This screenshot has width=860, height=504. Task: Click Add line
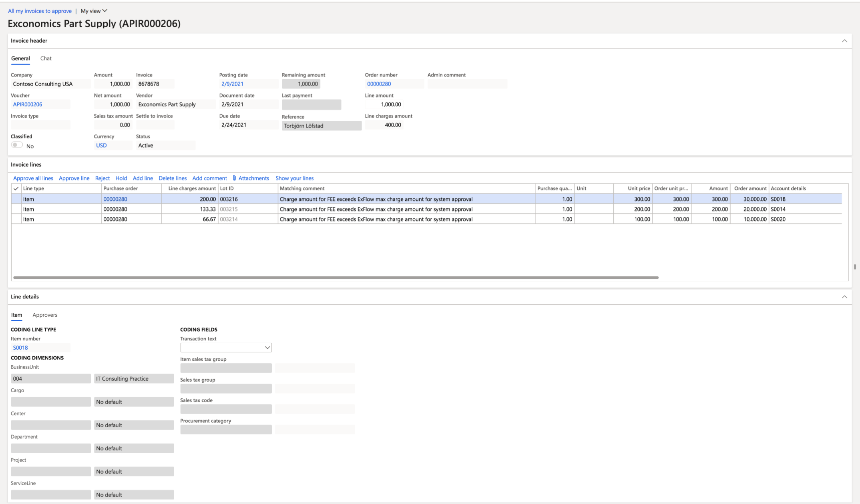143,178
